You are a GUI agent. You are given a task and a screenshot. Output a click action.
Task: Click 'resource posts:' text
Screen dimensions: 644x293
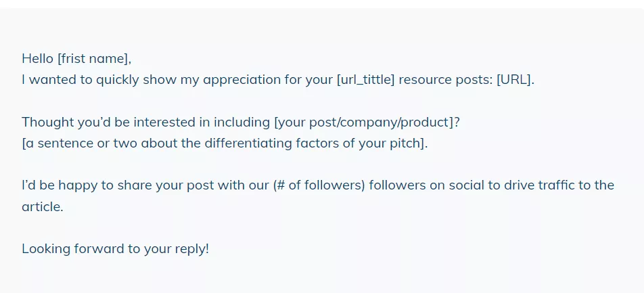pyautogui.click(x=446, y=80)
